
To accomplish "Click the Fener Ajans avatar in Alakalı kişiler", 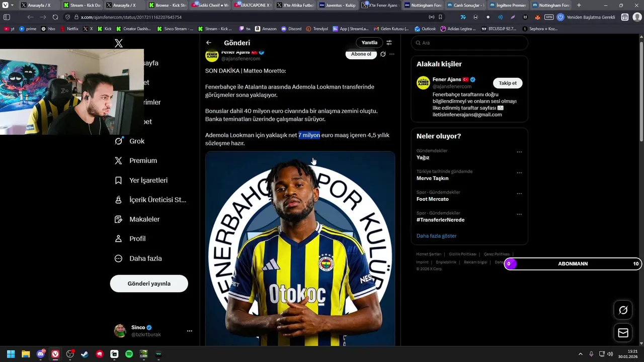I will [x=423, y=83].
